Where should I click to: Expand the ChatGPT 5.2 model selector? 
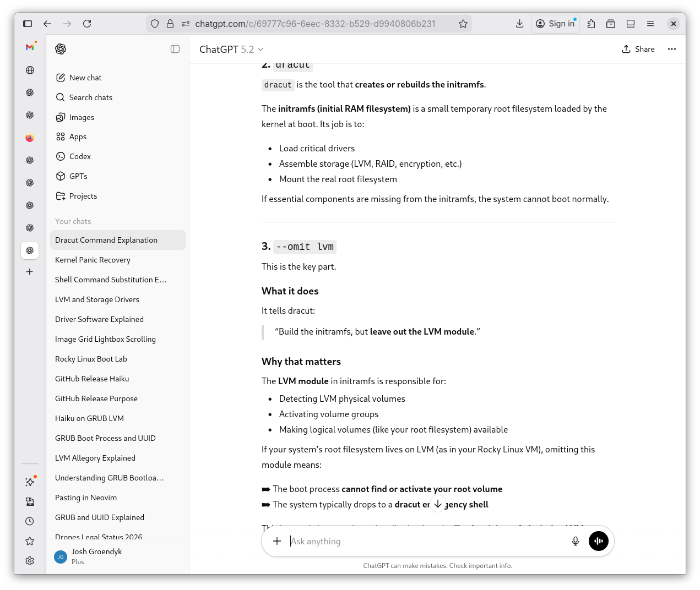click(x=231, y=50)
